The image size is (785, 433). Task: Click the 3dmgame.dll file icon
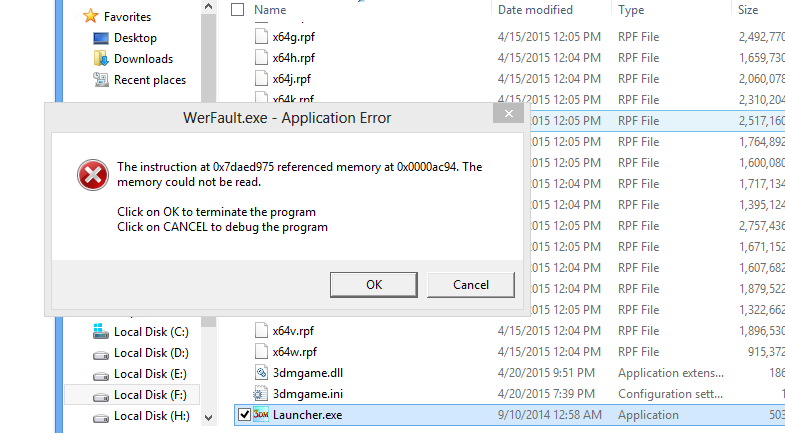261,372
